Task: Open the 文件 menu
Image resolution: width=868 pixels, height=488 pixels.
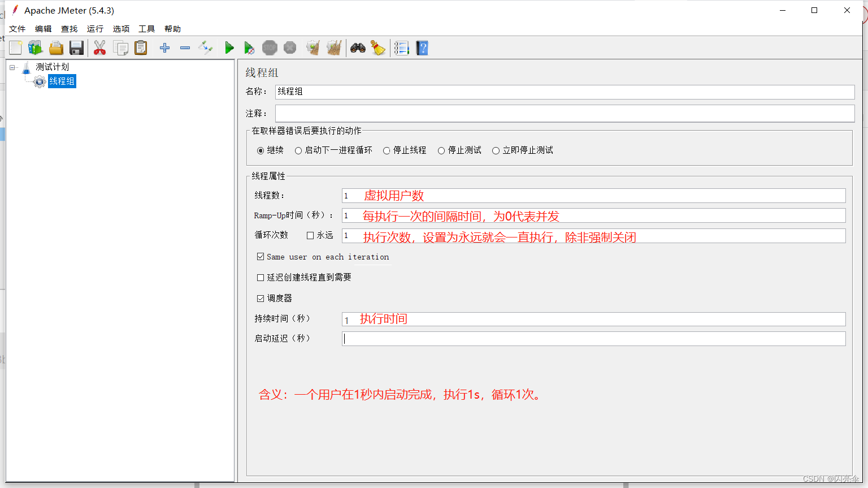Action: pyautogui.click(x=18, y=29)
